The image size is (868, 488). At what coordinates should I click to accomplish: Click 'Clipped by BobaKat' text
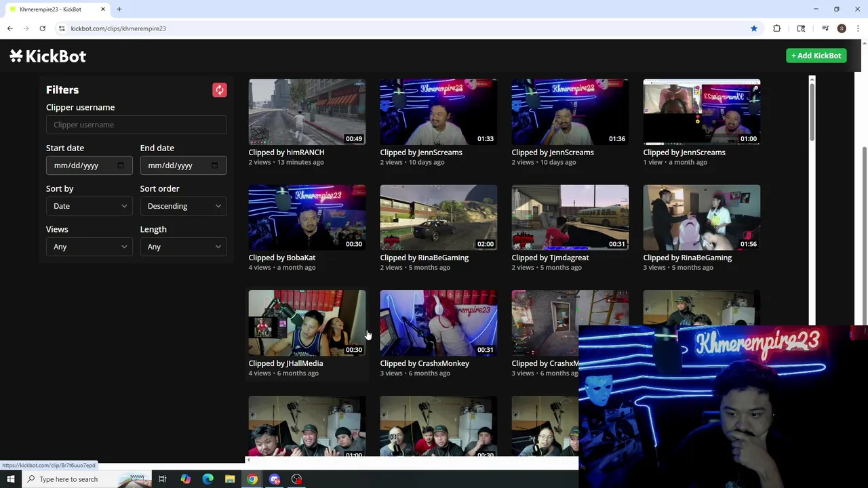282,258
